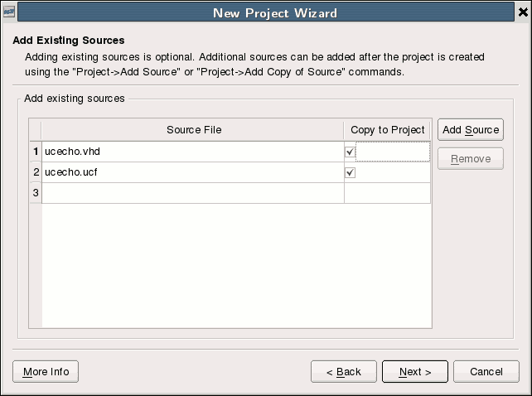Image resolution: width=532 pixels, height=396 pixels.
Task: Select the ucecho.vhd source file cell
Action: 193,152
